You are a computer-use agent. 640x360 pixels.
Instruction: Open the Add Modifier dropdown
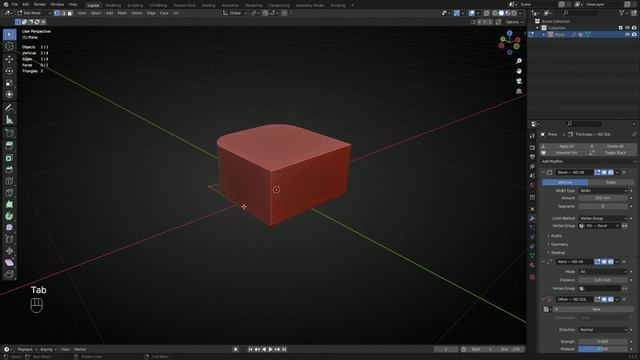(x=588, y=162)
